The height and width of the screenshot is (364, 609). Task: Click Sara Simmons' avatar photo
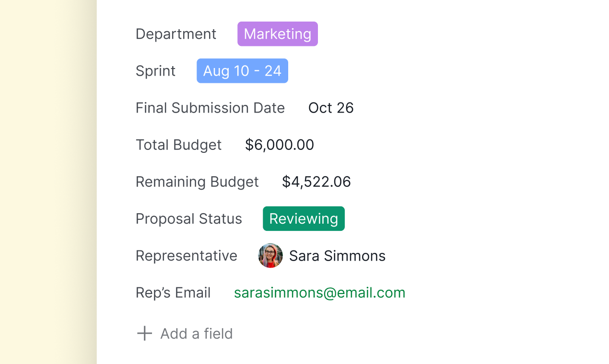click(x=270, y=255)
